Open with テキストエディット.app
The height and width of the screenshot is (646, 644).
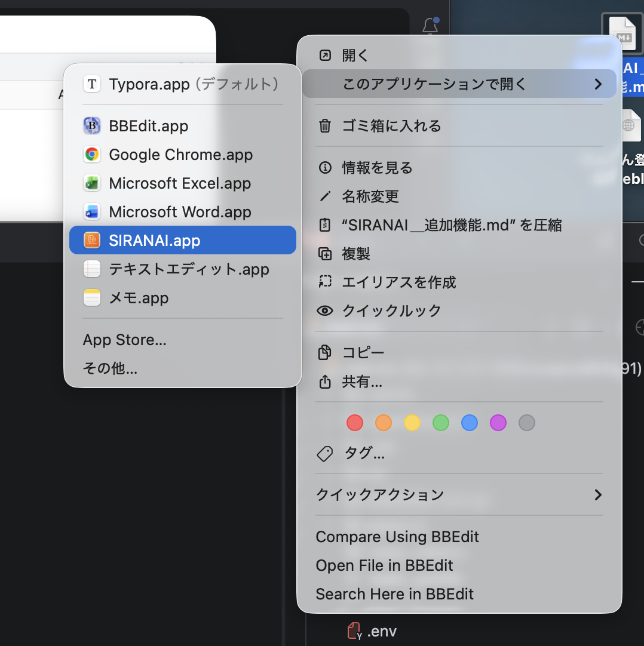pyautogui.click(x=183, y=269)
